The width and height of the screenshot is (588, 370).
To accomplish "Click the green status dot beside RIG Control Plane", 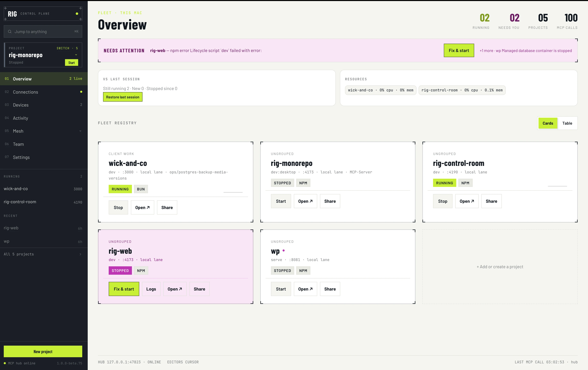I will pos(77,14).
